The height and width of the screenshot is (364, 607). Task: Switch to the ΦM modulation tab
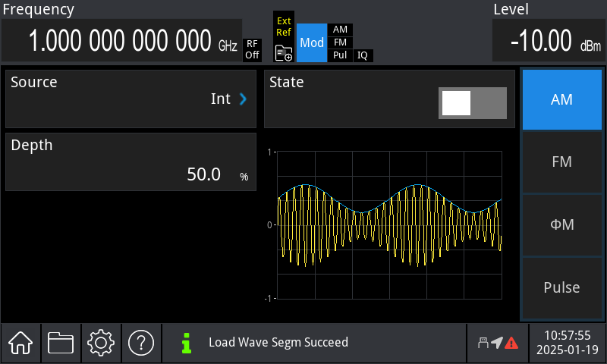(561, 225)
